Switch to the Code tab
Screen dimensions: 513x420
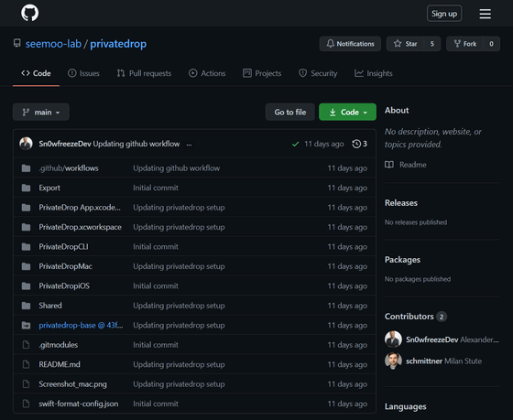coord(36,73)
